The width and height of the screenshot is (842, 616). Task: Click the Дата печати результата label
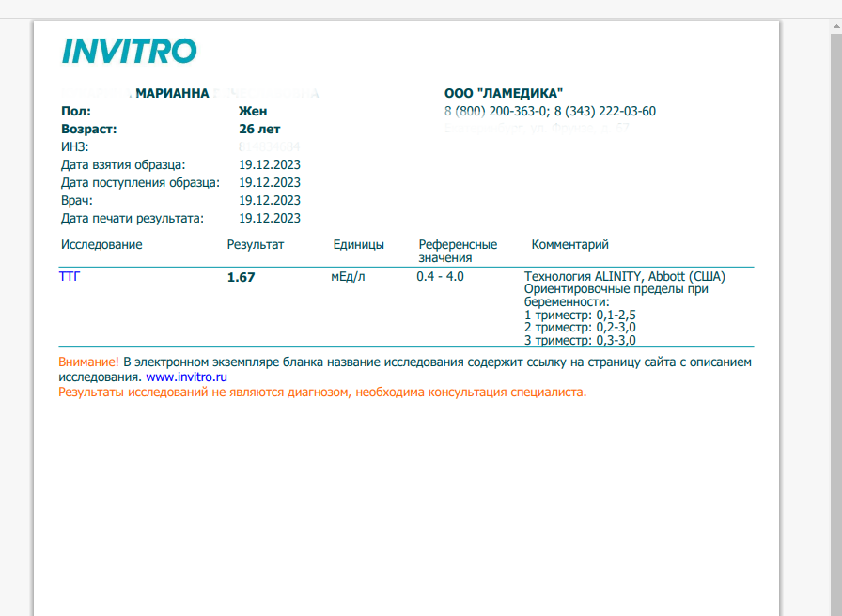[133, 218]
